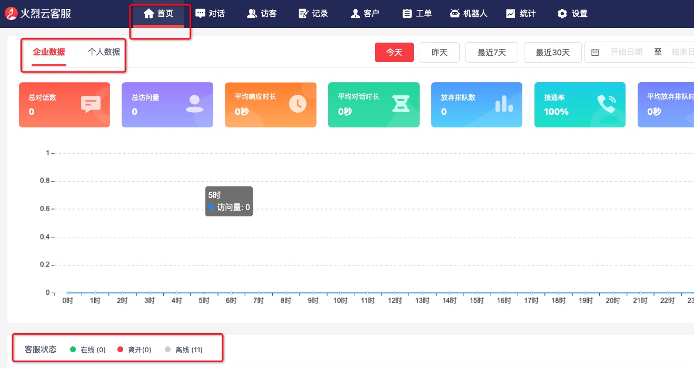
Task: Switch to the 客户 customers menu
Action: tap(365, 14)
